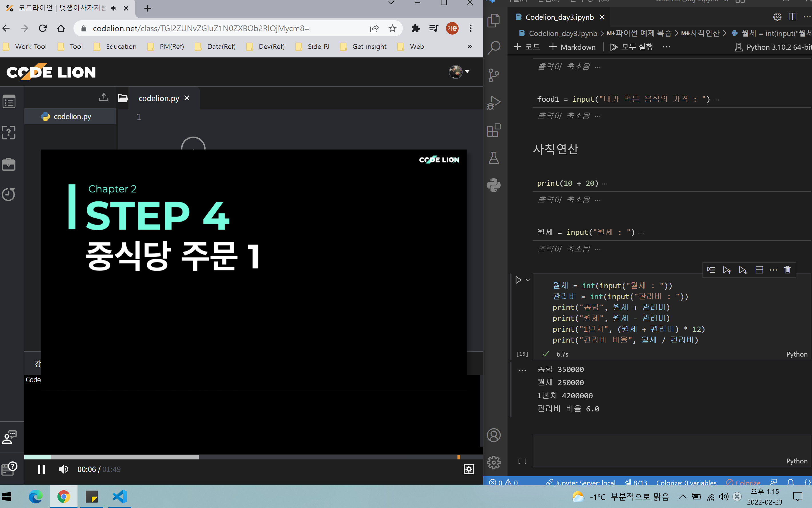Open folder icon in Code Lion editor
812x508 pixels.
point(123,98)
